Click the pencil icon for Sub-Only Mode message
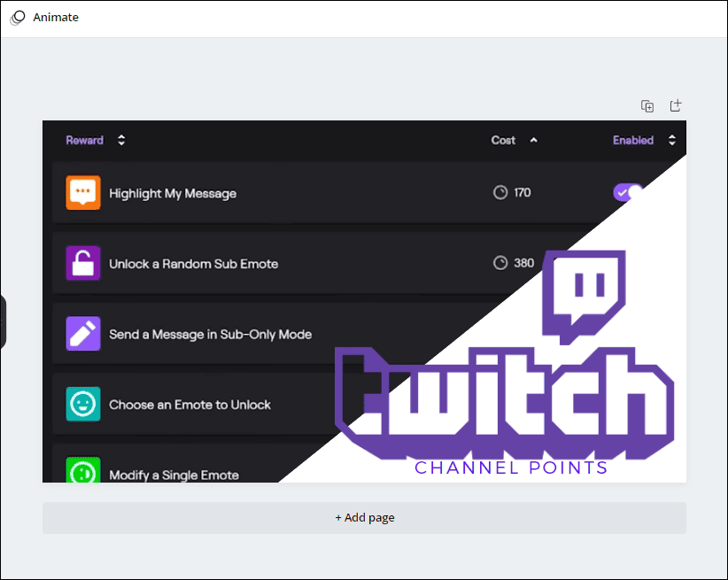 pyautogui.click(x=83, y=334)
